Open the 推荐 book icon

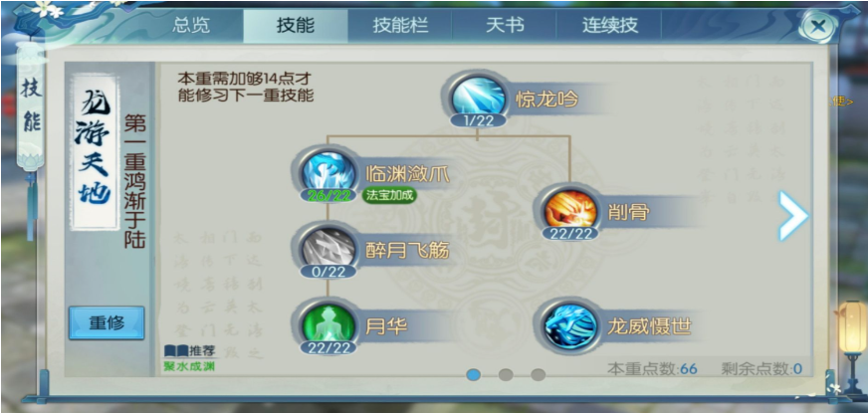176,350
